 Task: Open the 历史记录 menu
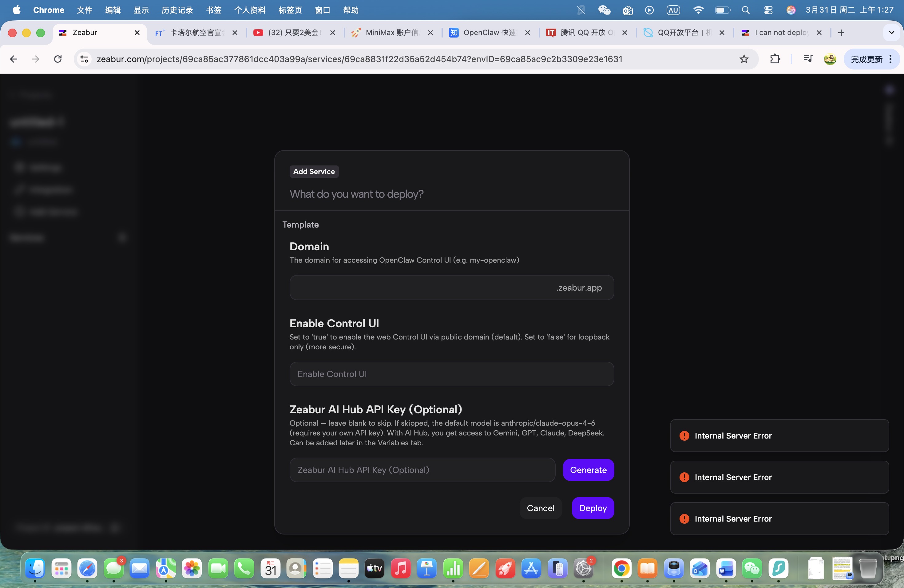(177, 10)
